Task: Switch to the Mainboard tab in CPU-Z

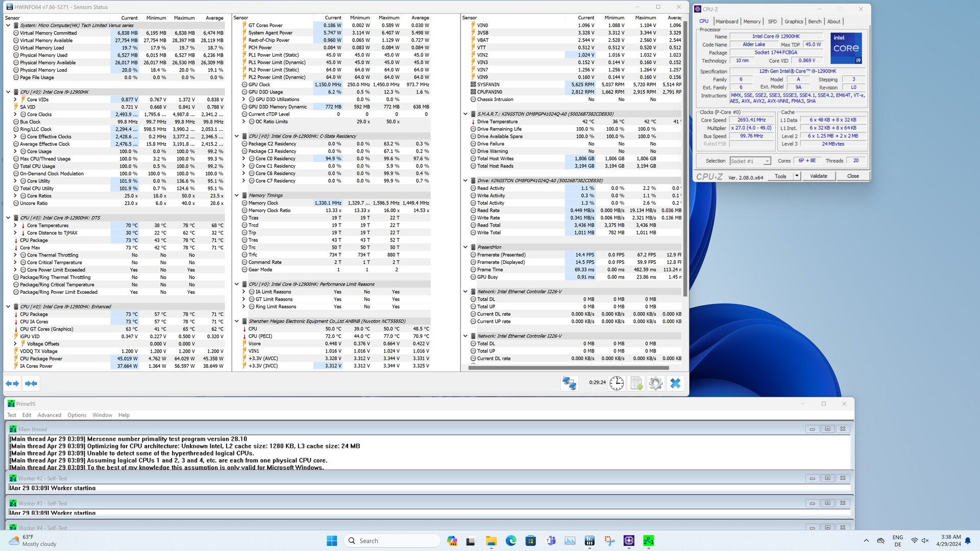Action: tap(726, 21)
